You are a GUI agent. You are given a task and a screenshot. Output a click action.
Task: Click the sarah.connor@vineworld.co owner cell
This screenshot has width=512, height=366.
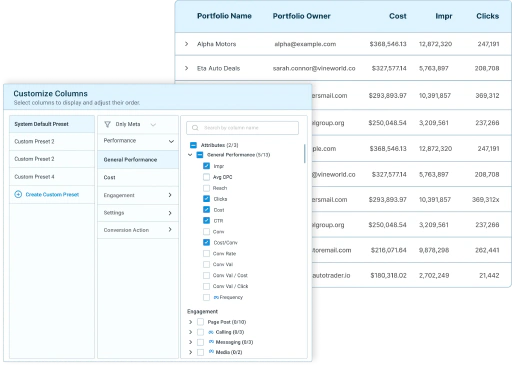tap(314, 68)
